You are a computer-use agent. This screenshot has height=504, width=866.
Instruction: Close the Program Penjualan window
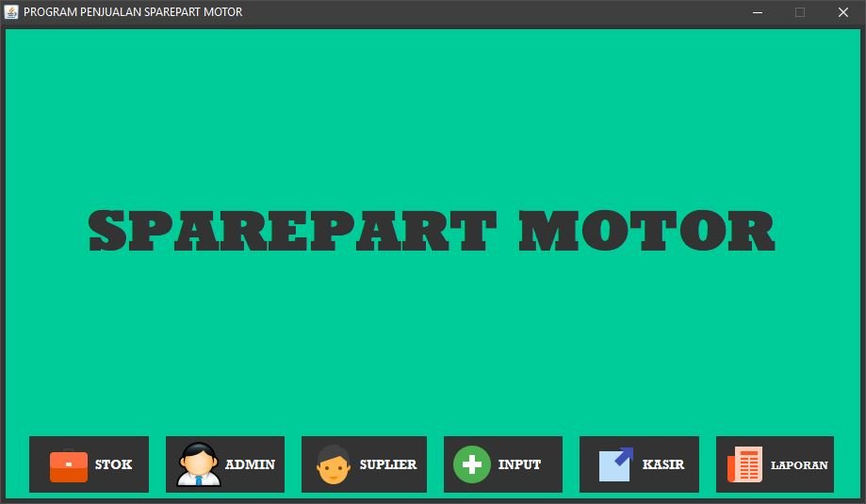click(x=843, y=12)
